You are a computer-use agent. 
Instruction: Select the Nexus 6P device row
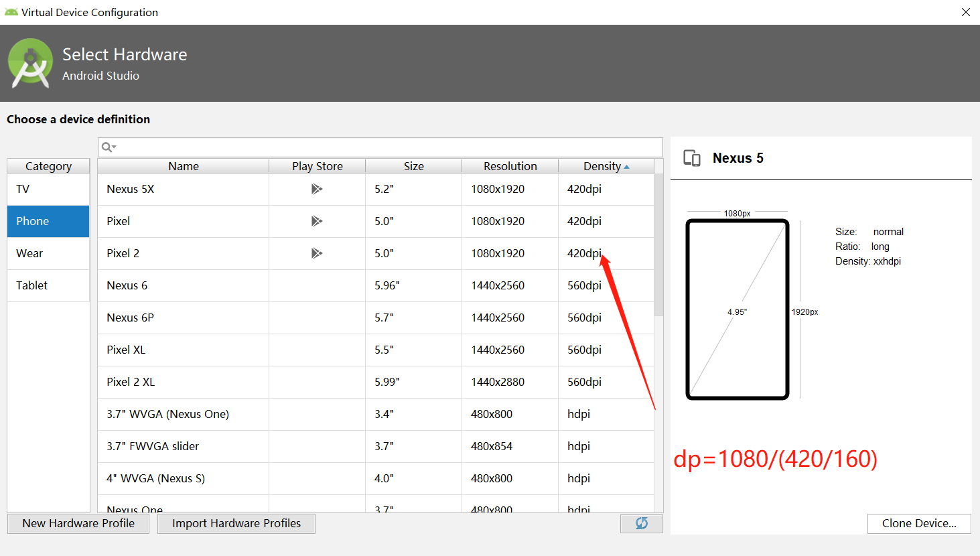[376, 318]
